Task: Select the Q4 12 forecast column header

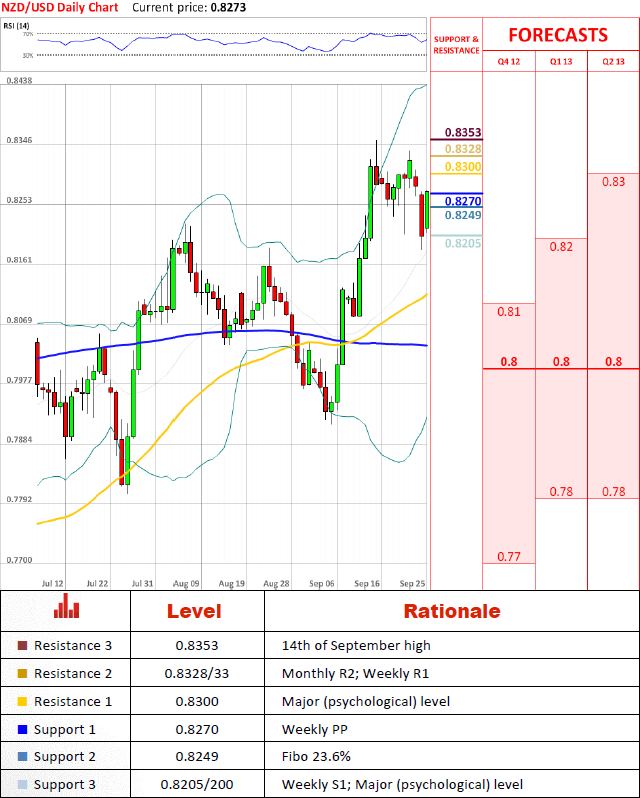Action: point(509,62)
